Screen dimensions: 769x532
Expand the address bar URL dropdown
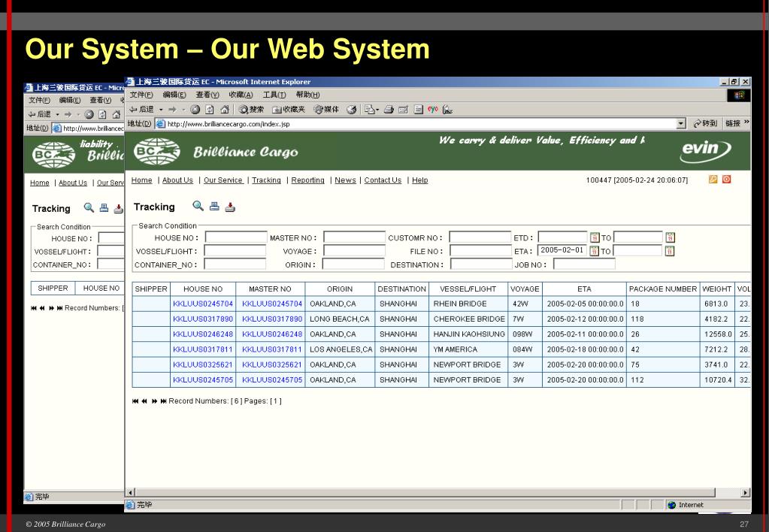(681, 123)
